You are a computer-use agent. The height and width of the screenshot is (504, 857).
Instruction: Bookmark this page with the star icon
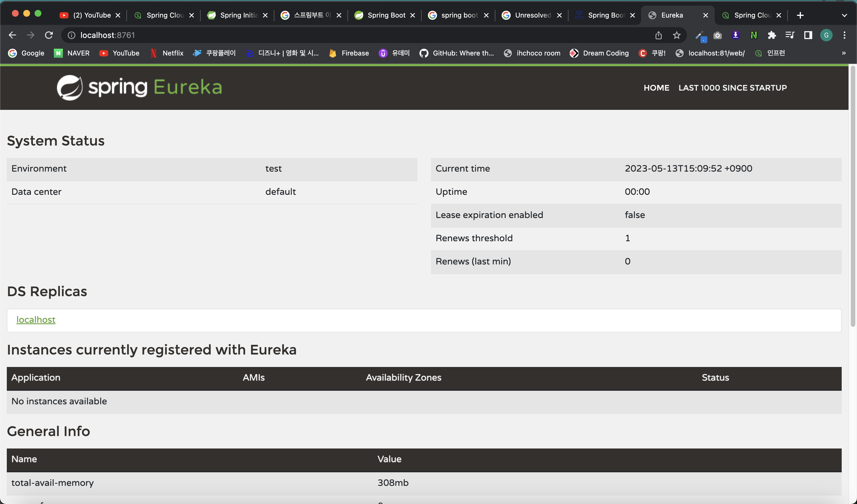pos(677,35)
